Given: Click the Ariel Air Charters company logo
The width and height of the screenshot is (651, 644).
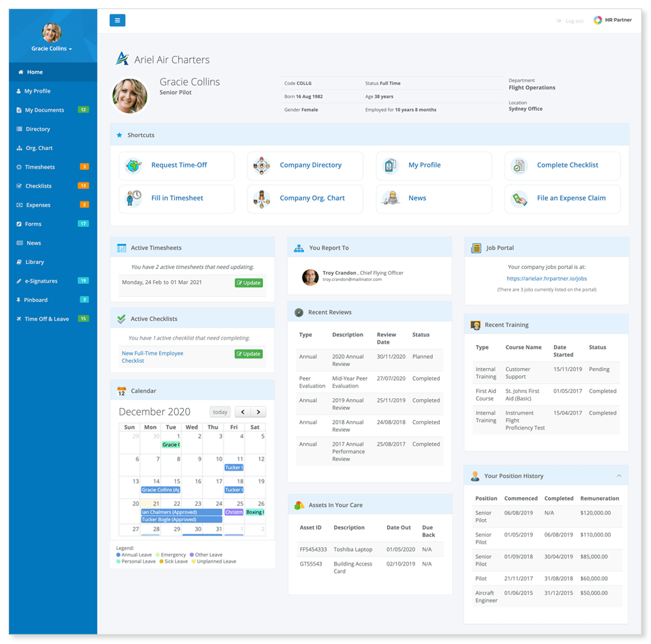Looking at the screenshot, I should 122,58.
